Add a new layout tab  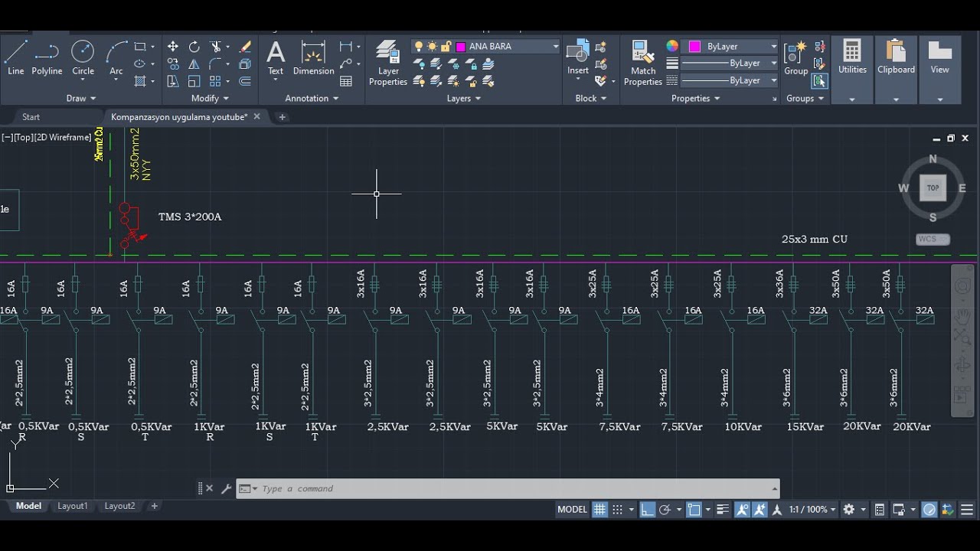click(x=154, y=506)
